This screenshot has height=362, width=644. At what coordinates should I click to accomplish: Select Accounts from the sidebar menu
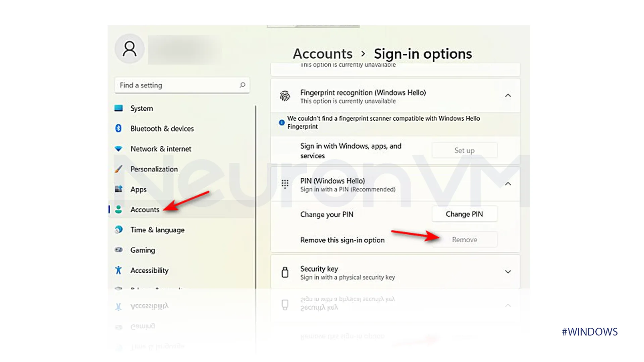coord(144,209)
